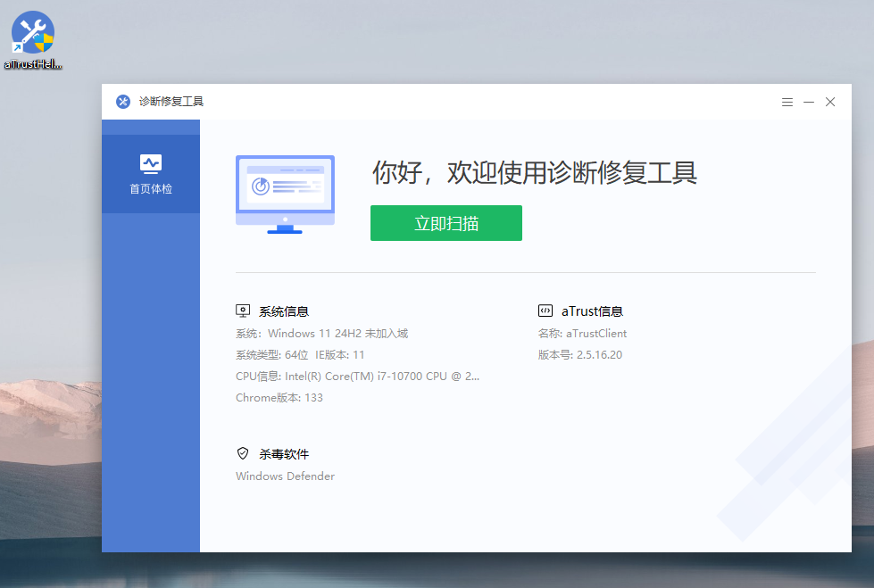Select the 首页体检 sidebar tab
This screenshot has height=588, width=874.
pos(151,173)
